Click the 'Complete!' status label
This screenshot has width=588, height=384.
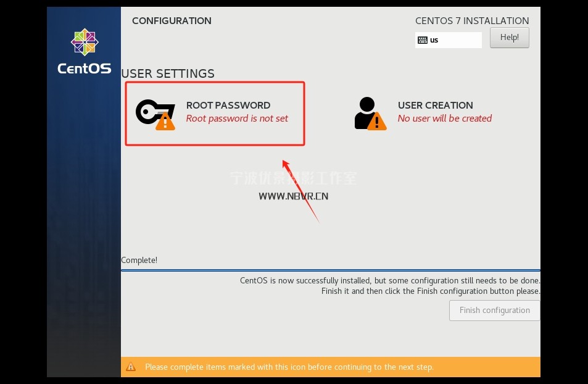139,261
